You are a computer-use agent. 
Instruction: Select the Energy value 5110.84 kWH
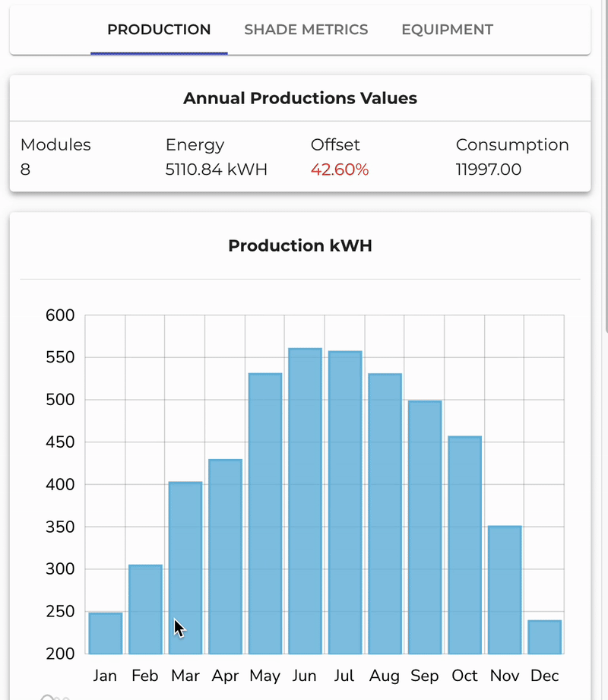tap(216, 169)
